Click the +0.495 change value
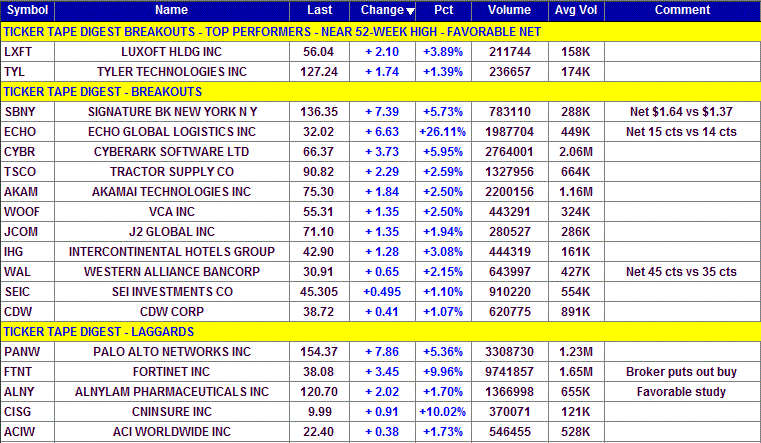This screenshot has height=443, width=761. tap(382, 292)
